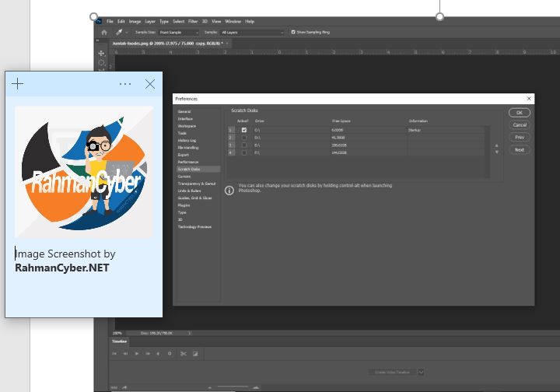560x392 pixels.
Task: Collapse the tools panel double-arrow
Action: pos(97,40)
